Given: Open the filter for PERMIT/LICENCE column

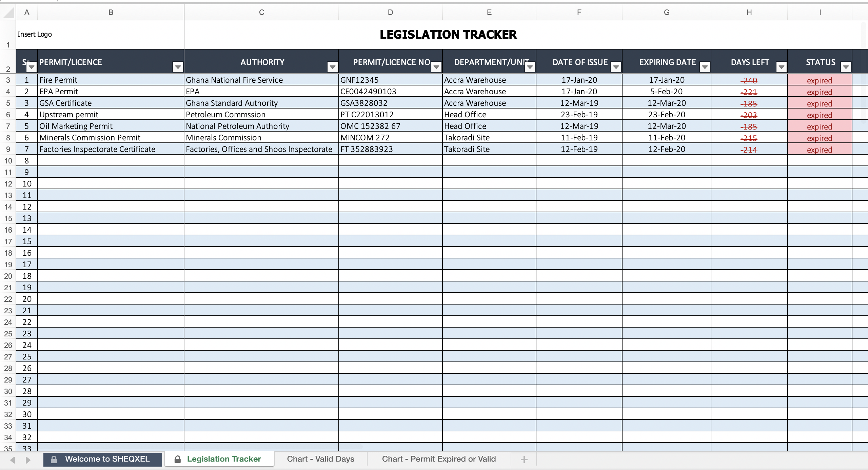Looking at the screenshot, I should click(178, 67).
